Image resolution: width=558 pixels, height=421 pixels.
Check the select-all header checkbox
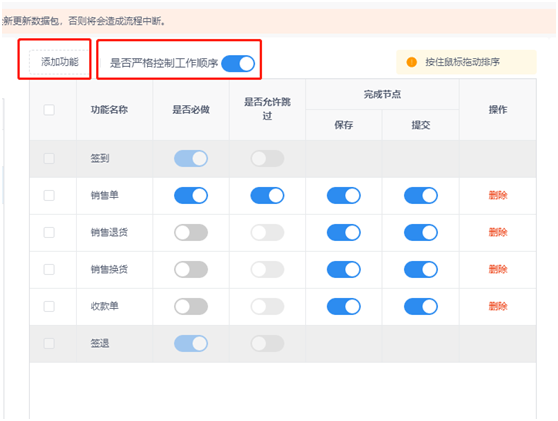pyautogui.click(x=49, y=110)
